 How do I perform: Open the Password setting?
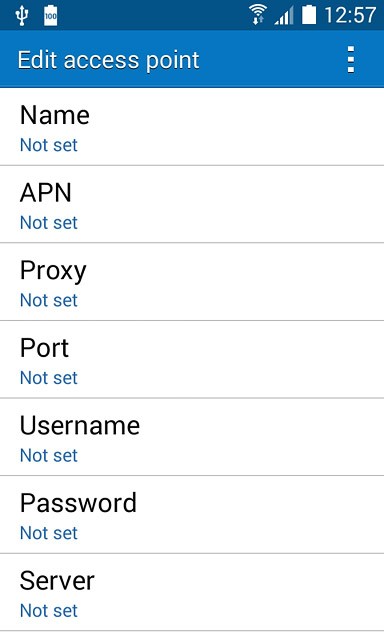(x=192, y=515)
